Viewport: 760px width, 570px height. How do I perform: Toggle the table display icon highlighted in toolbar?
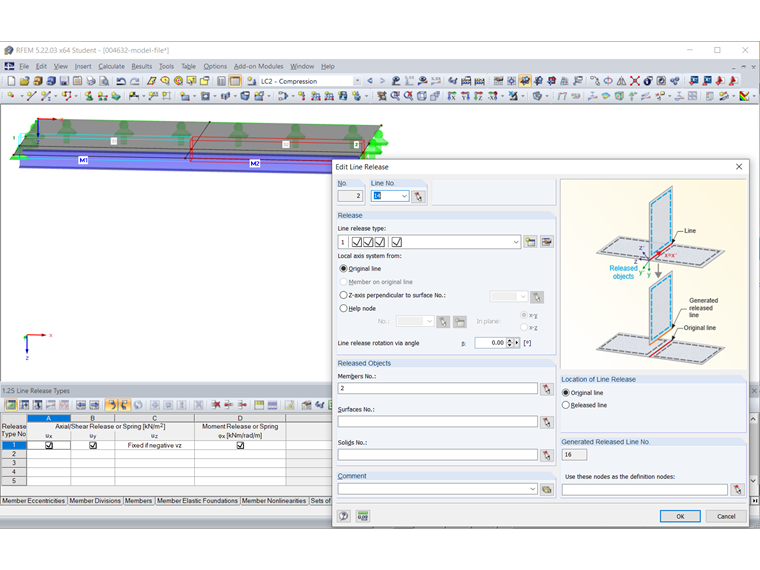[235, 81]
